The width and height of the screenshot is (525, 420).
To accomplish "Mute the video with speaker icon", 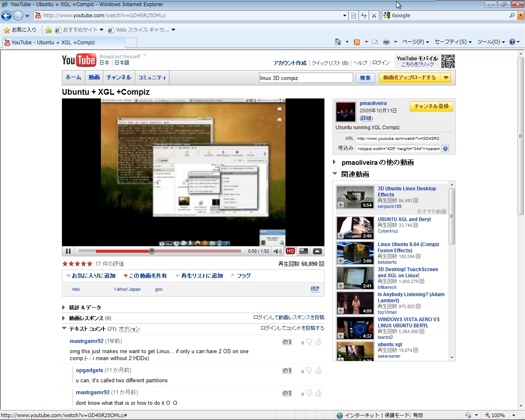I will tap(277, 251).
